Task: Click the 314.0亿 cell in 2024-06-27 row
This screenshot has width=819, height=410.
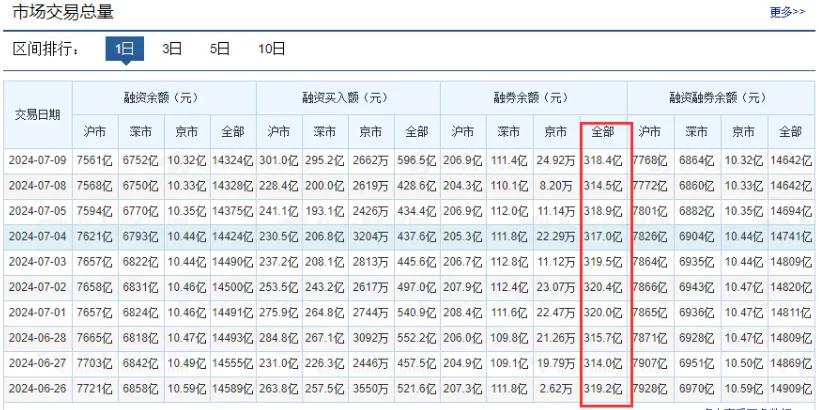Action: tap(603, 364)
